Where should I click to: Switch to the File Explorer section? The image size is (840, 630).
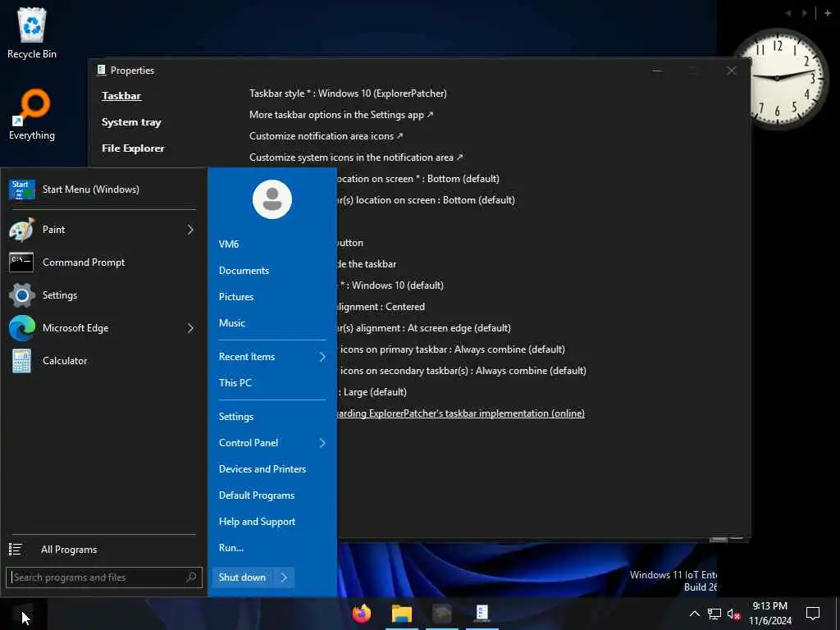133,148
